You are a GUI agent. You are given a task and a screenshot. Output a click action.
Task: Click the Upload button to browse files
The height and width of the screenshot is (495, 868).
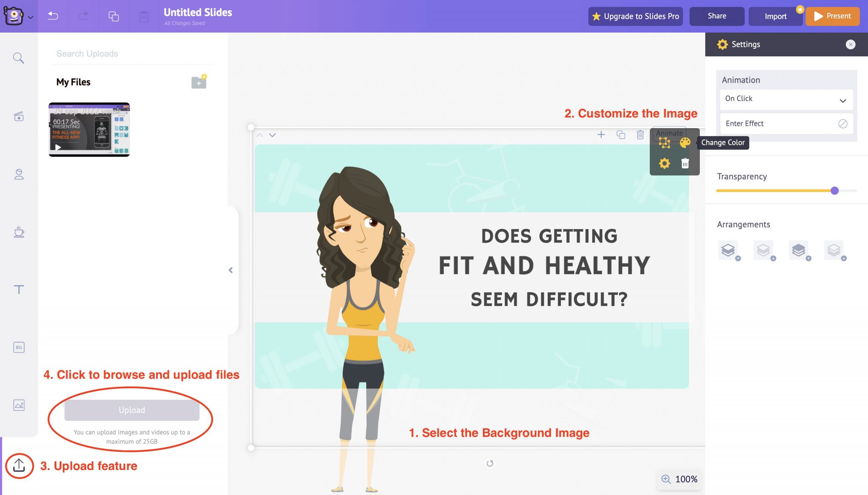132,410
